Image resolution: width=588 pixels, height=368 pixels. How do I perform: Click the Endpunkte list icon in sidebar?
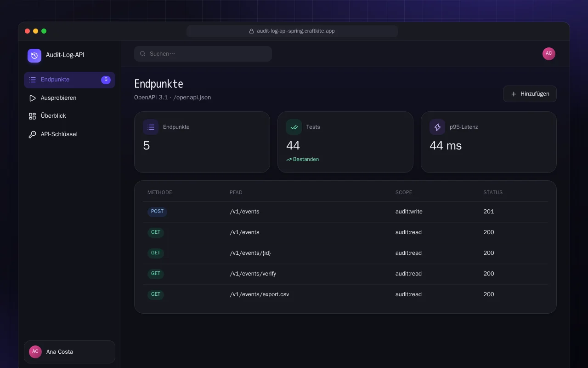tap(32, 80)
